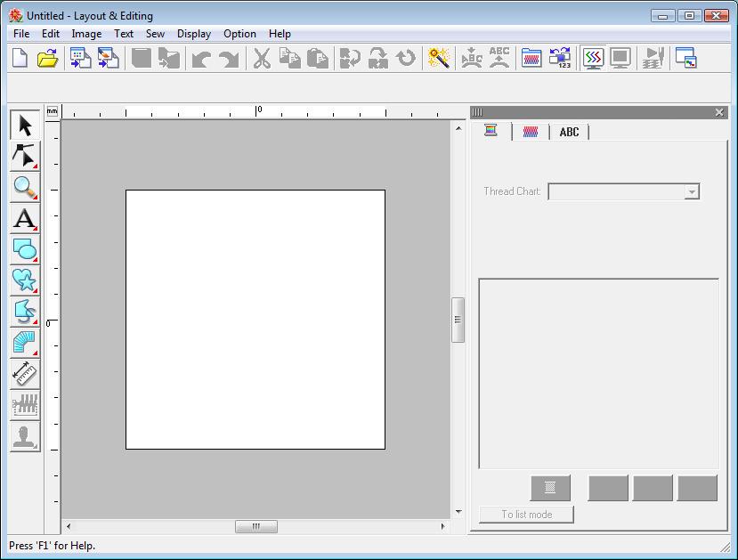Open the Help menu
This screenshot has width=738, height=560.
[x=280, y=34]
